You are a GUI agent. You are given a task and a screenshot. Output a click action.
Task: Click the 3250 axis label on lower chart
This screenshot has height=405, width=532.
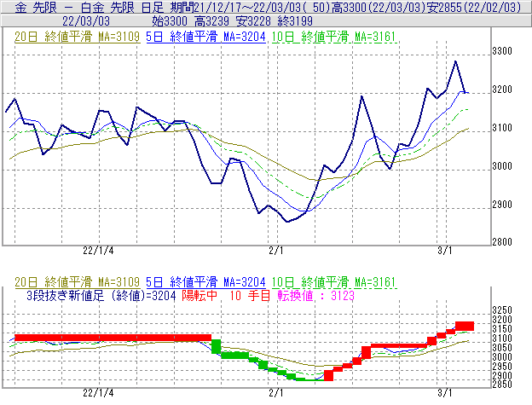(x=502, y=310)
